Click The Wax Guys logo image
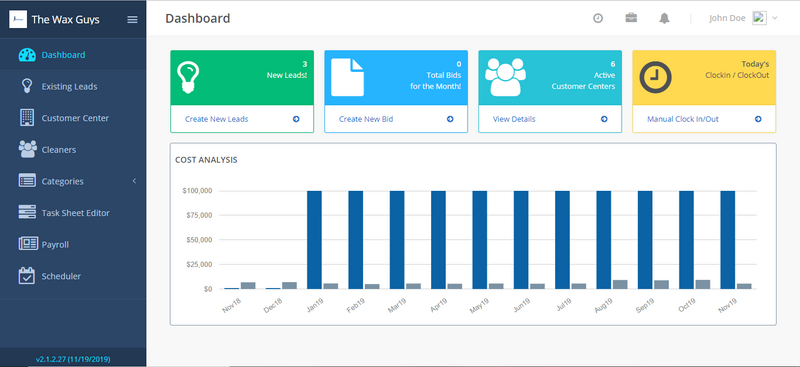 (18, 19)
